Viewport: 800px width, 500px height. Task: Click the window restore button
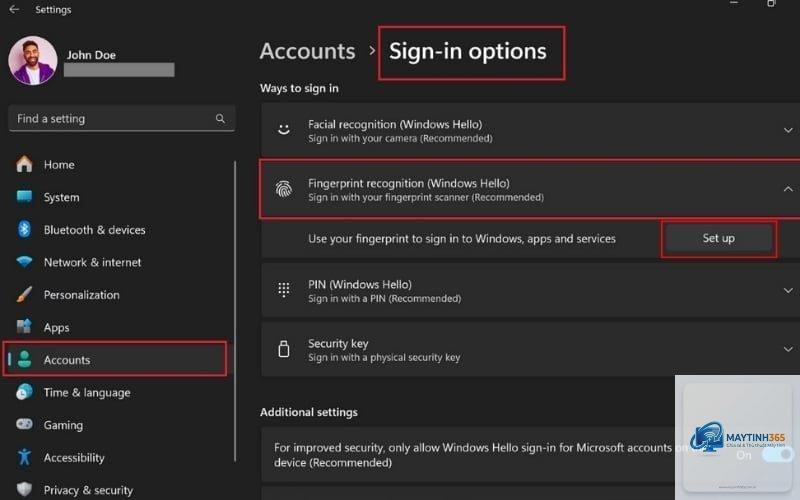click(x=771, y=3)
